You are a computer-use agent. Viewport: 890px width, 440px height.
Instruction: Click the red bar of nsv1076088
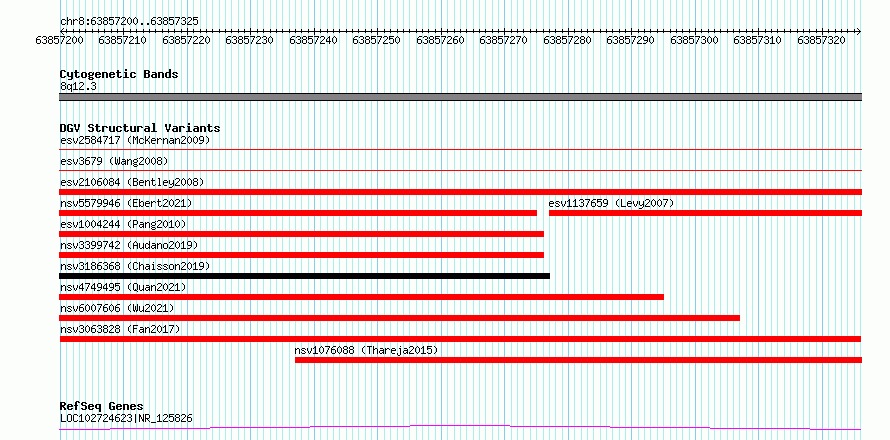pos(578,359)
